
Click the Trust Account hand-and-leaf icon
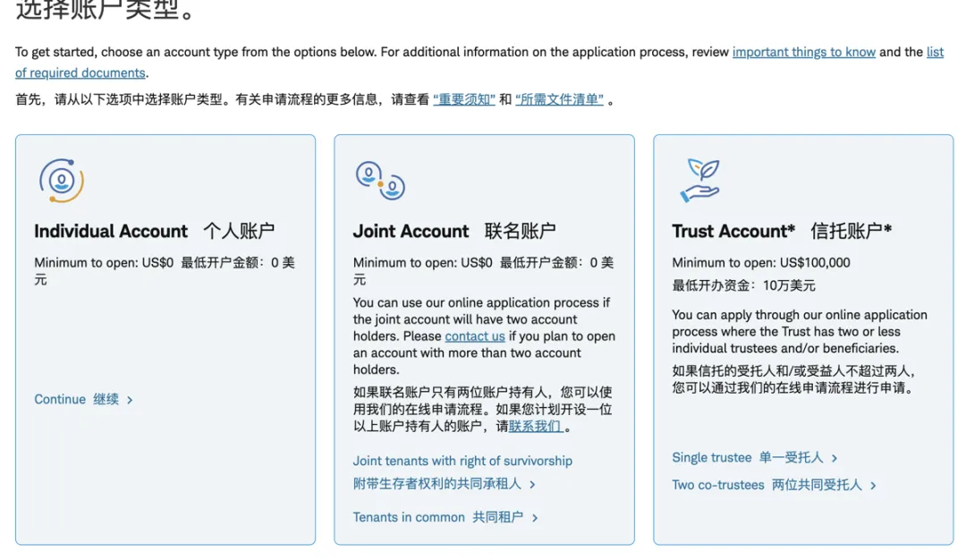tap(700, 181)
